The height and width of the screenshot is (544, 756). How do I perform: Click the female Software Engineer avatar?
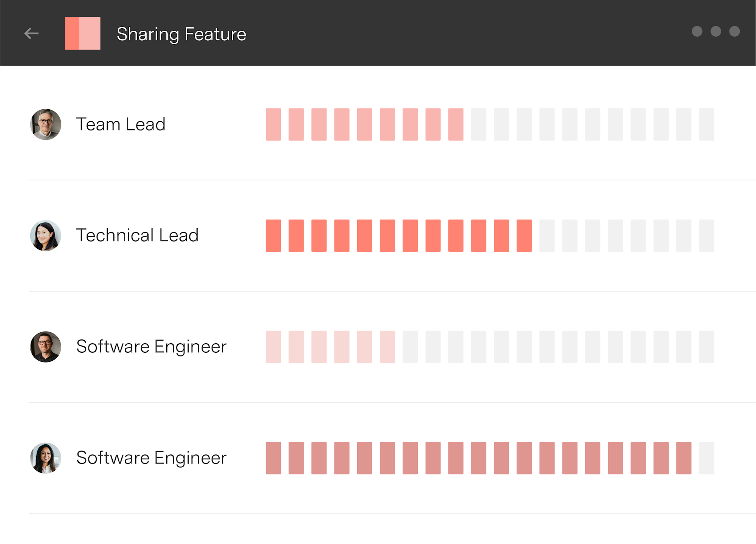[46, 458]
